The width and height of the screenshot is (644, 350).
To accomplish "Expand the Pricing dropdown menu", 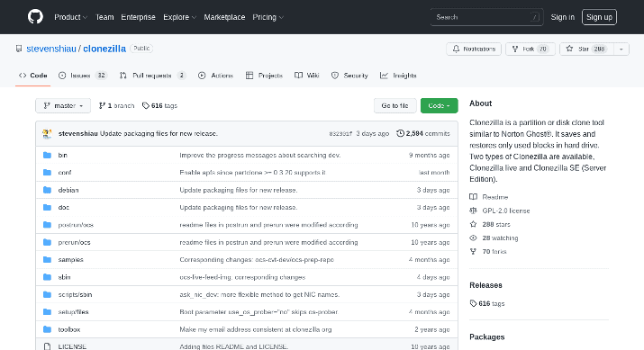I will pyautogui.click(x=268, y=17).
